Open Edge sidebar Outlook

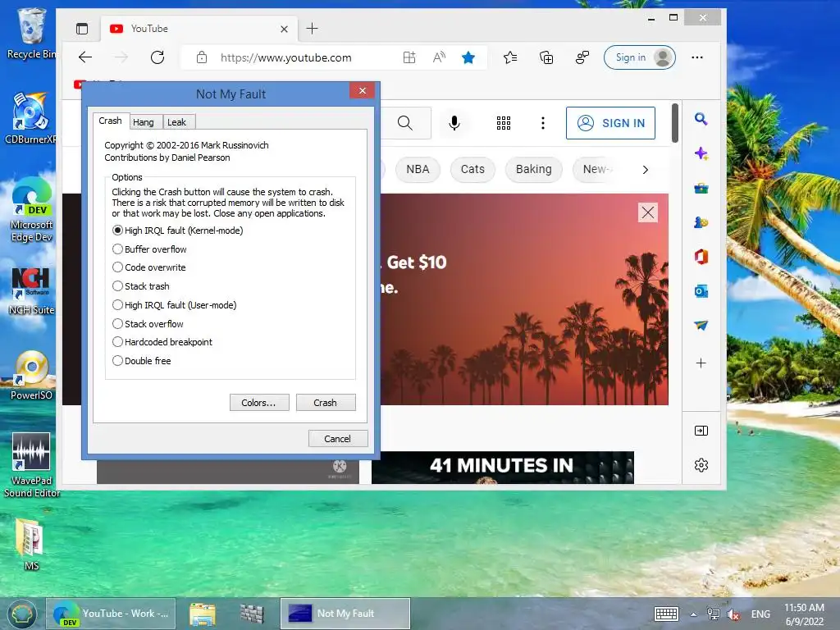click(x=701, y=291)
